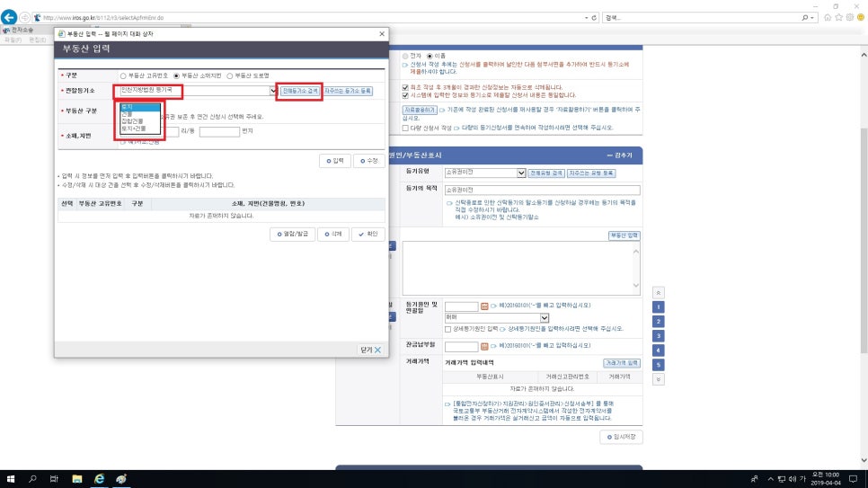Select the 부동산 소재지번 radio option

[x=176, y=75]
